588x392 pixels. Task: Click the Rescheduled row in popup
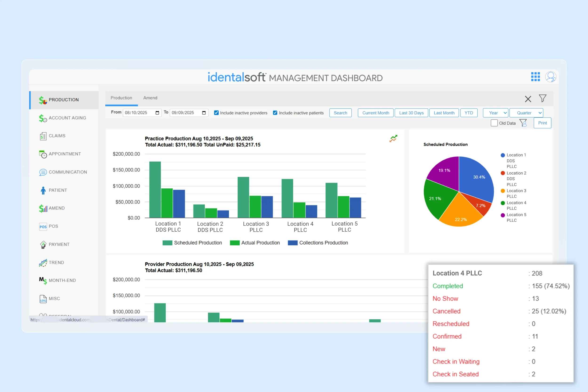click(501, 324)
